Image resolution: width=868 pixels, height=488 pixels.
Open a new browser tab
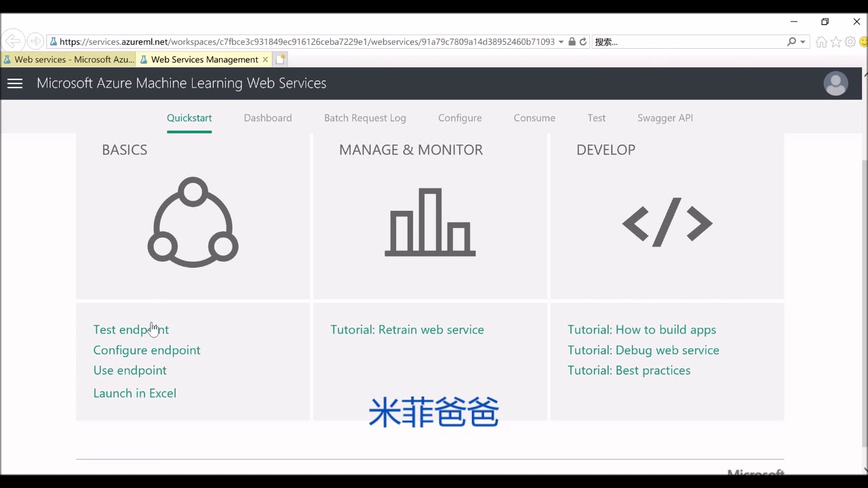pyautogui.click(x=281, y=59)
